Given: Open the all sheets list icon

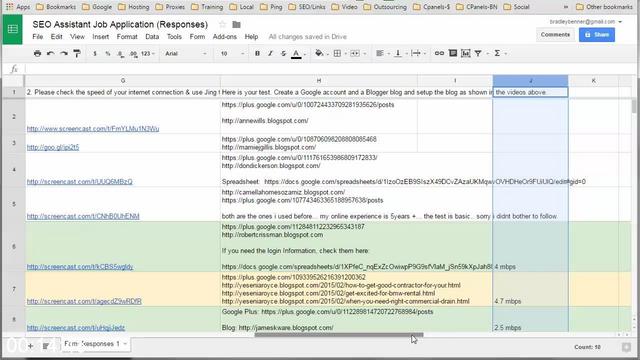Looking at the screenshot, I should pyautogui.click(x=46, y=346).
